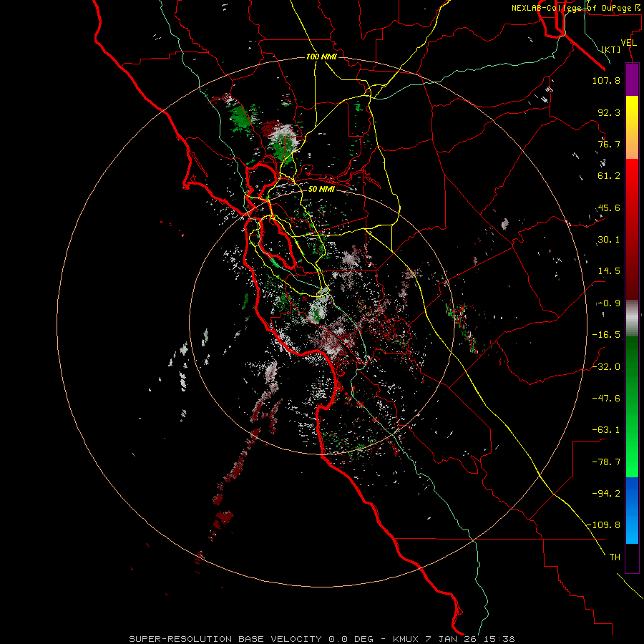
Task: Click the "50 NMI" range ring label
Action: pos(321,189)
